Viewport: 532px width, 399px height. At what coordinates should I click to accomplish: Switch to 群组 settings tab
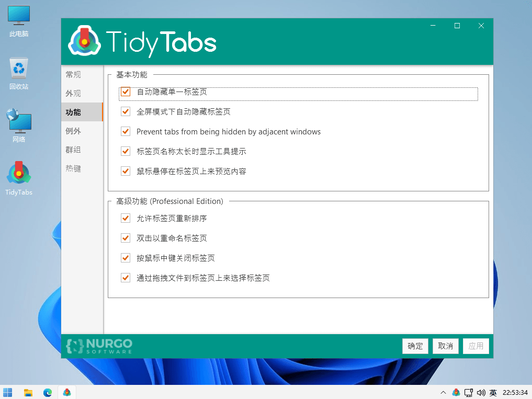coord(82,150)
